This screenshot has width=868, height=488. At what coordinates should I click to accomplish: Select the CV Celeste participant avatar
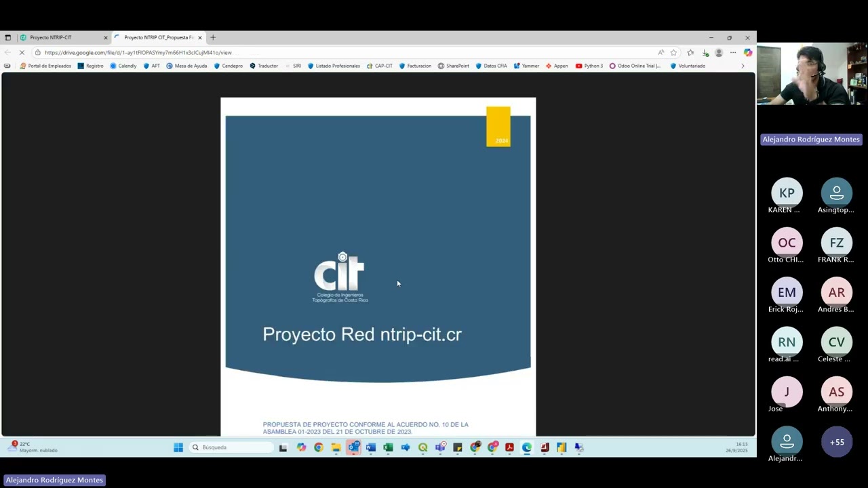coord(837,342)
